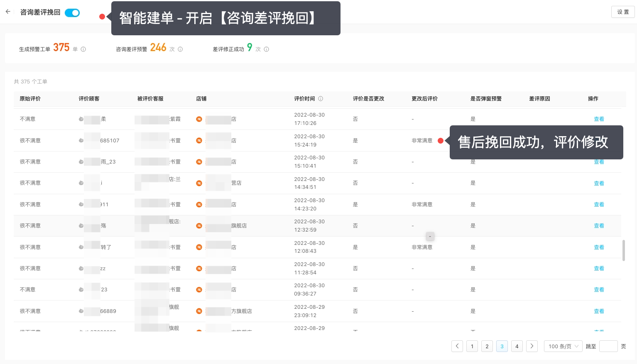
Task: Click Taobao shop icon in 15:10:41 row
Action: pos(199,162)
